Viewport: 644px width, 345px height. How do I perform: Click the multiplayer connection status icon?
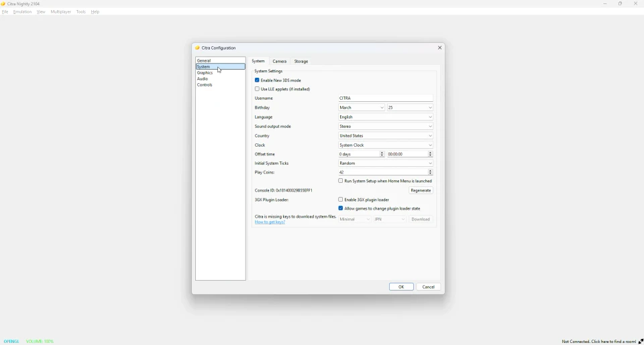click(x=641, y=341)
